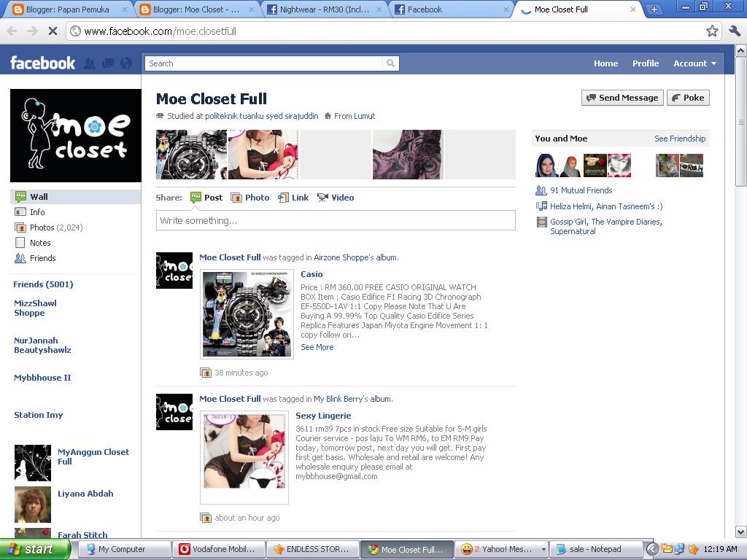Click Friends (5001) heading link
This screenshot has height=560, width=747.
43,284
